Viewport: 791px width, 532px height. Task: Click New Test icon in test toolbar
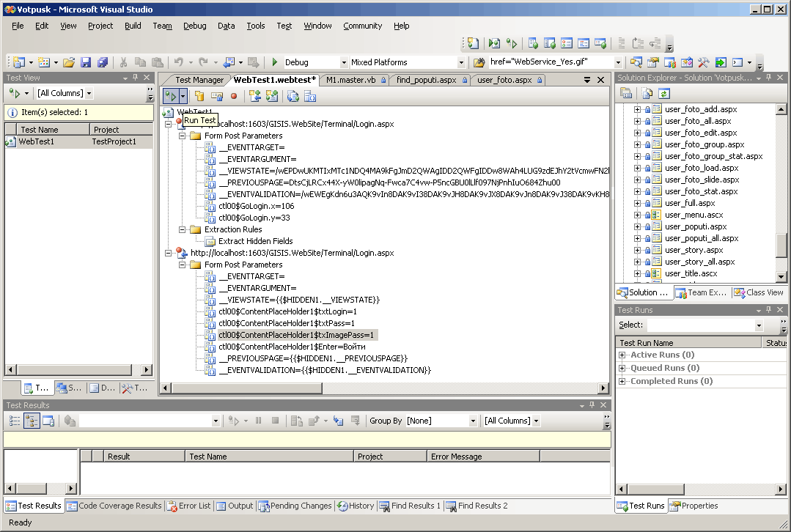tap(473, 43)
